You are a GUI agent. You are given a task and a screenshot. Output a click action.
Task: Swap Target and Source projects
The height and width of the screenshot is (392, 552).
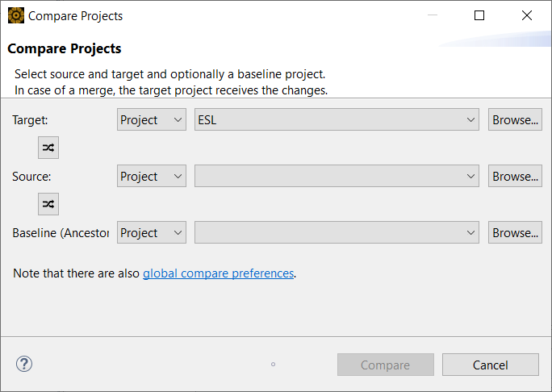pos(48,148)
